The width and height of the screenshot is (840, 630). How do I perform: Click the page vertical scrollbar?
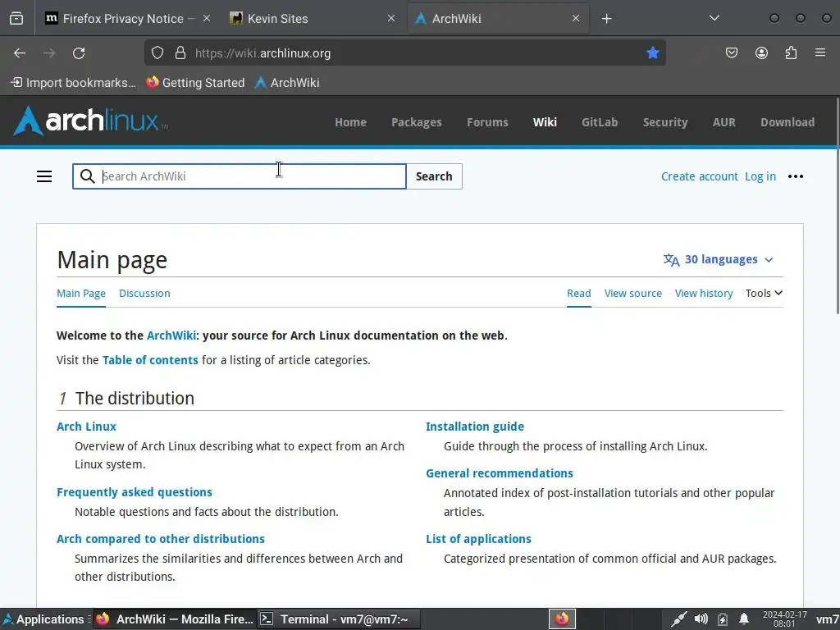[838, 206]
